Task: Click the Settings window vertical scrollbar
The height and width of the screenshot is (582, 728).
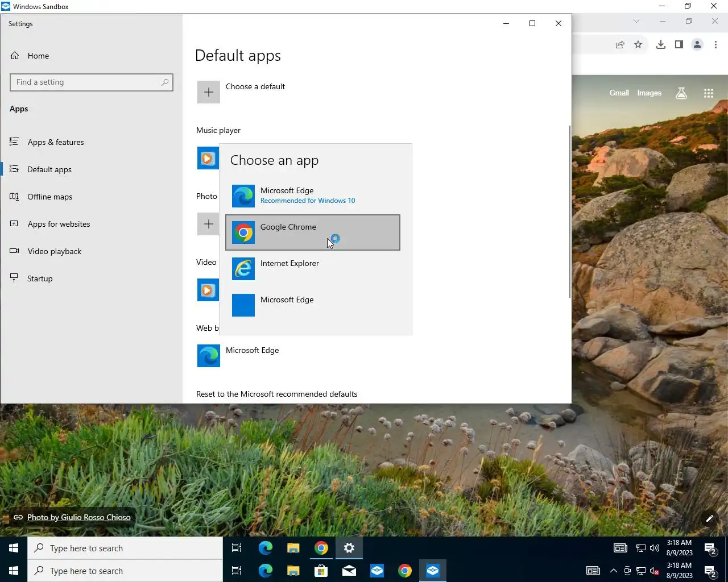Action: (569, 211)
